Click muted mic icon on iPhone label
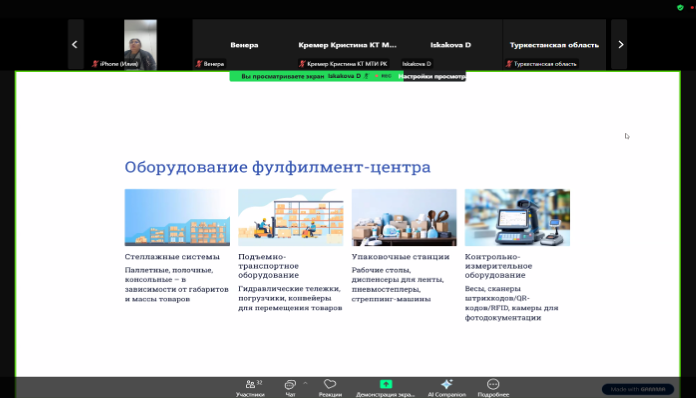 [95, 64]
